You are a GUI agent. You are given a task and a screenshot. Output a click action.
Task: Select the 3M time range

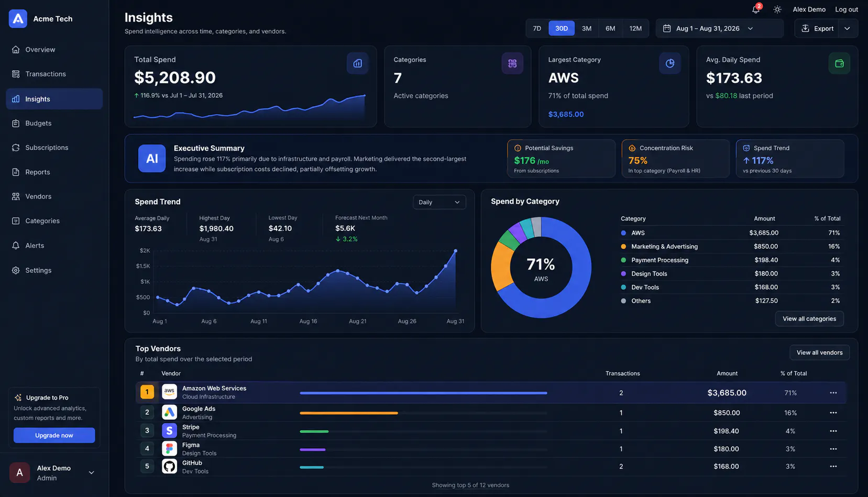587,28
